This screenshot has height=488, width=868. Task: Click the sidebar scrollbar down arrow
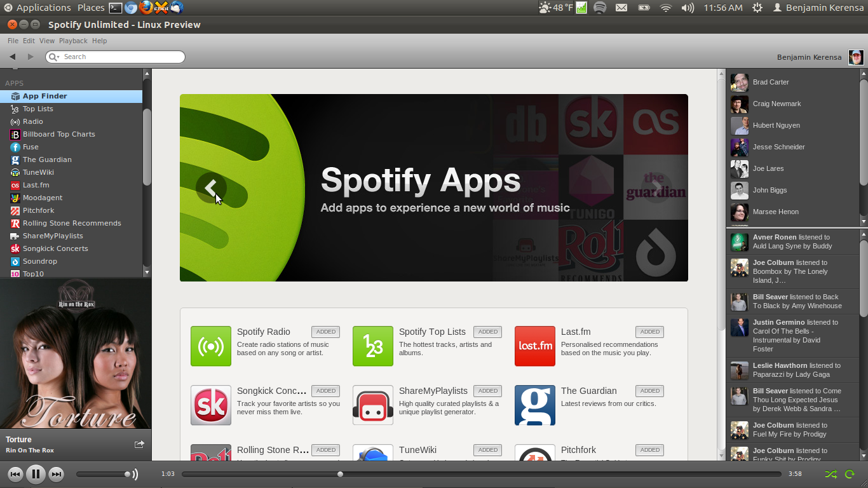(147, 273)
